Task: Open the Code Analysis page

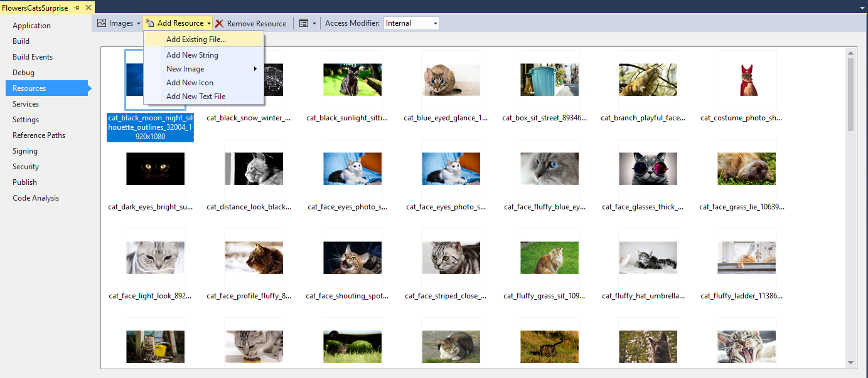Action: [x=36, y=198]
